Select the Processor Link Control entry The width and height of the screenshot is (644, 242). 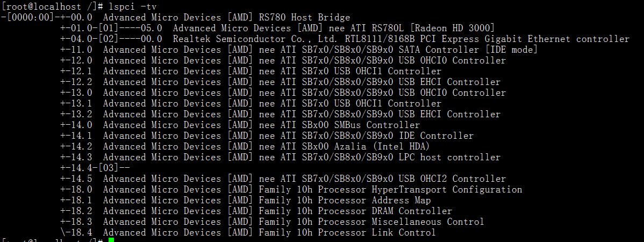[269, 232]
